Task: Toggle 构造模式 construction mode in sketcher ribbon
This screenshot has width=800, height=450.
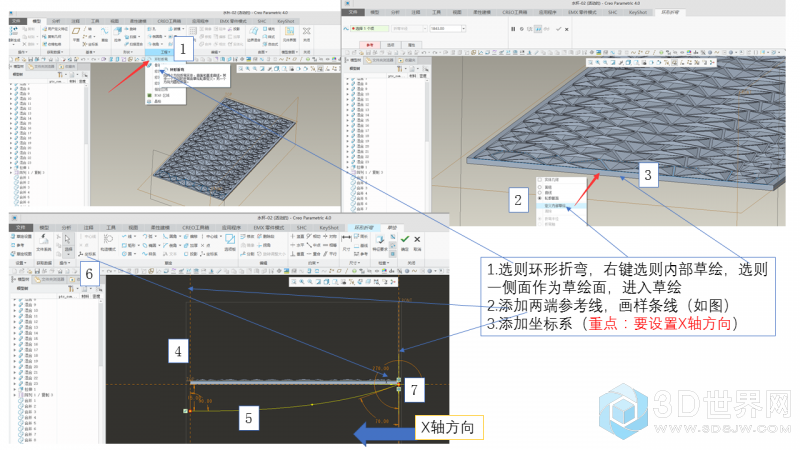Action: (x=108, y=243)
